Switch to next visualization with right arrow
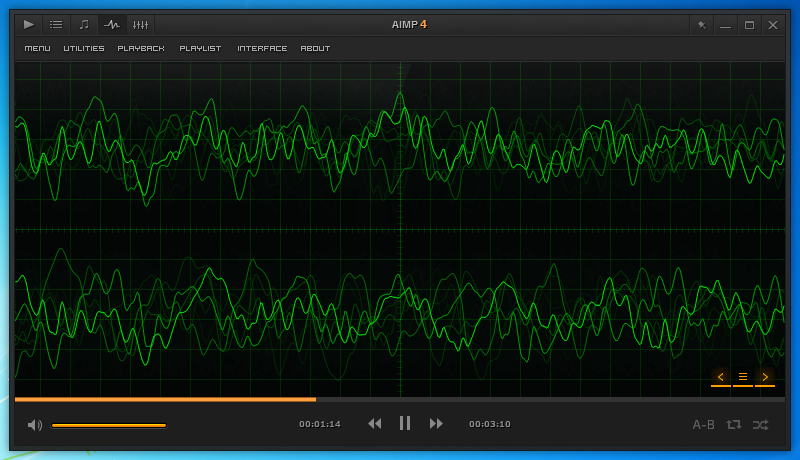Image resolution: width=800 pixels, height=460 pixels. click(765, 377)
